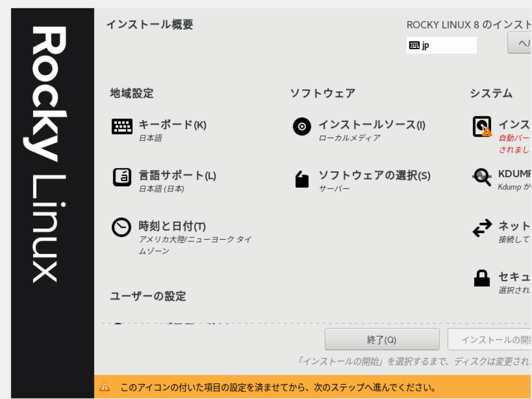Click the 日本語 subtitle under キーボード
The height and width of the screenshot is (399, 532).
[x=150, y=138]
